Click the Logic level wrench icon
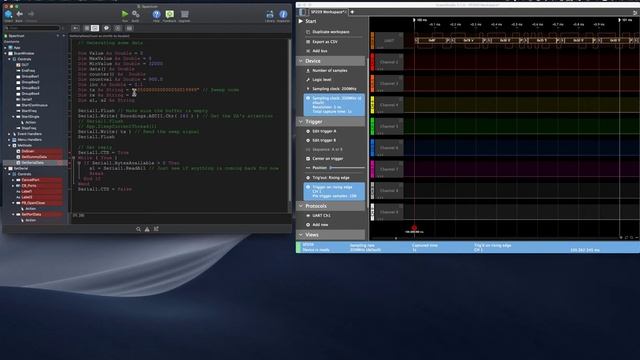The image size is (640, 360). (x=308, y=80)
